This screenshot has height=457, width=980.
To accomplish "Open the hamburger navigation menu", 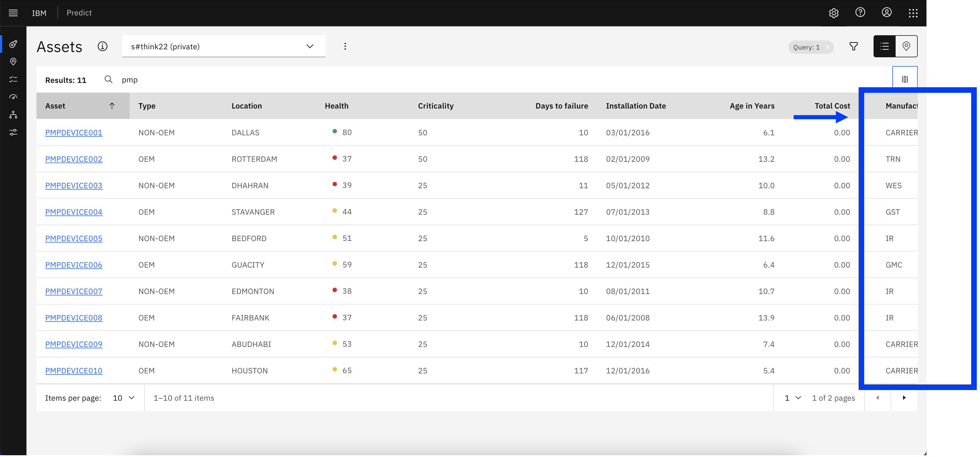I will 13,13.
